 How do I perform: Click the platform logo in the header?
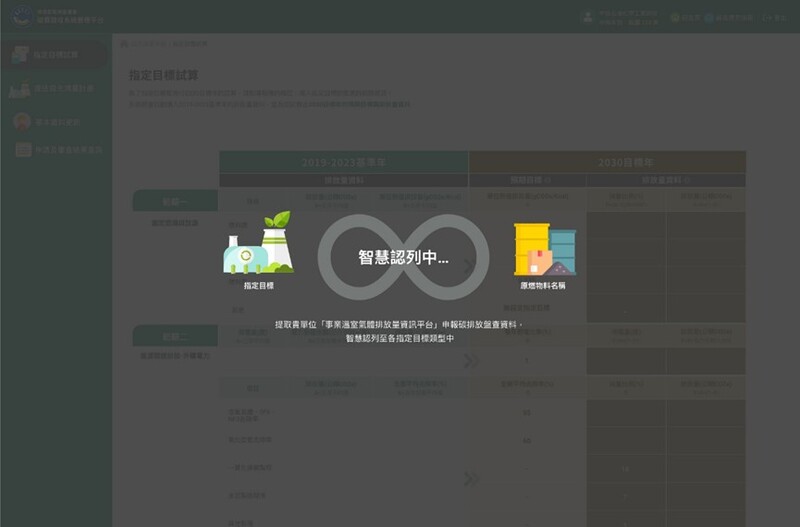point(22,16)
